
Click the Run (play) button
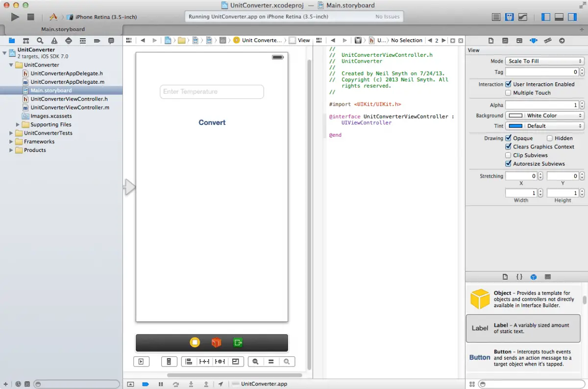pyautogui.click(x=15, y=17)
